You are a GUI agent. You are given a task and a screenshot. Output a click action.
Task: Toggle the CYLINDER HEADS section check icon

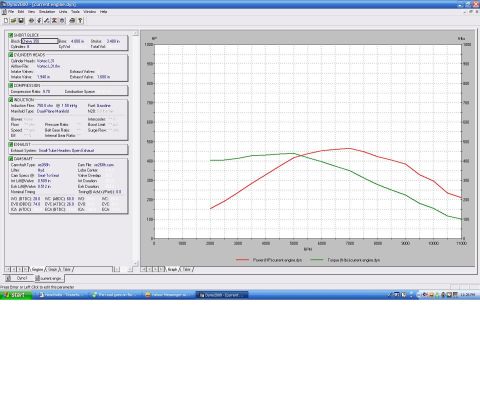click(11, 55)
